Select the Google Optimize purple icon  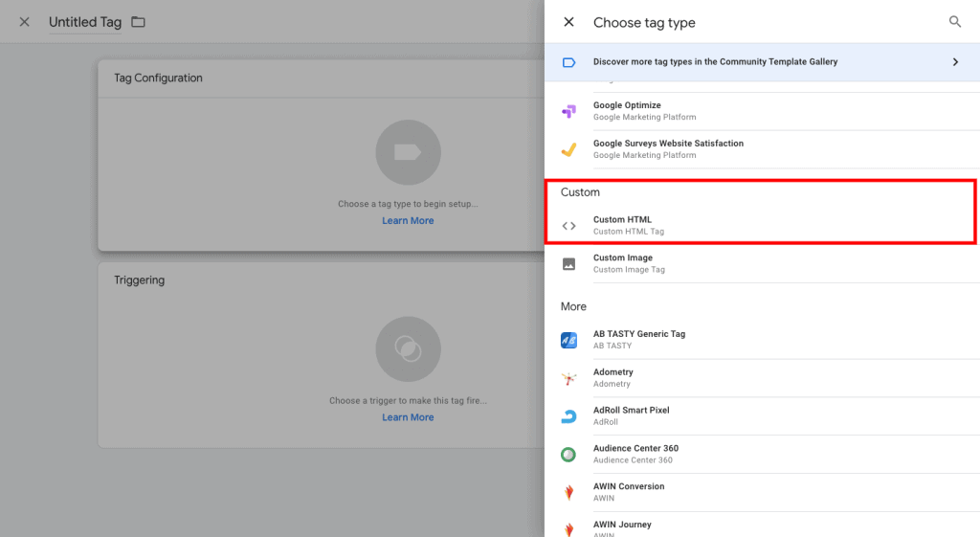(568, 111)
